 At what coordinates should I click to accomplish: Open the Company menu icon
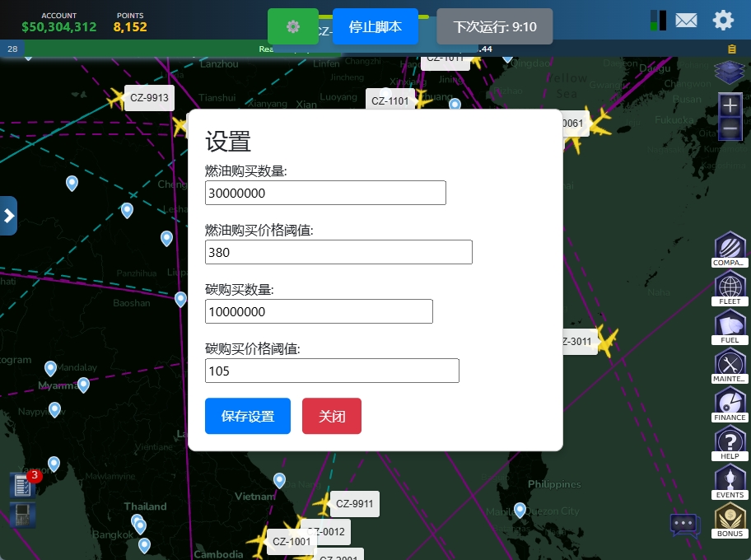(x=730, y=249)
